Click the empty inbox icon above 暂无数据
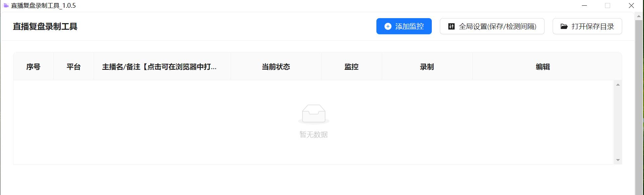This screenshot has width=644, height=195. point(314,114)
